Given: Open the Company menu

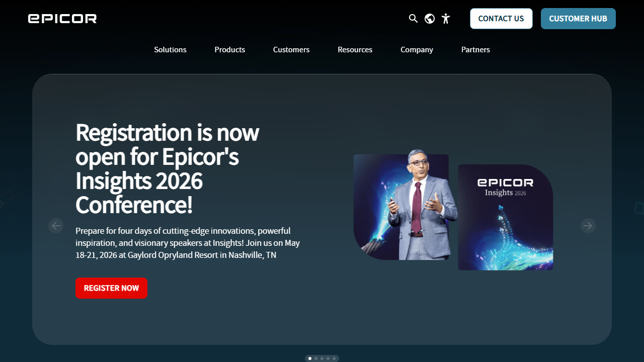Looking at the screenshot, I should 417,50.
